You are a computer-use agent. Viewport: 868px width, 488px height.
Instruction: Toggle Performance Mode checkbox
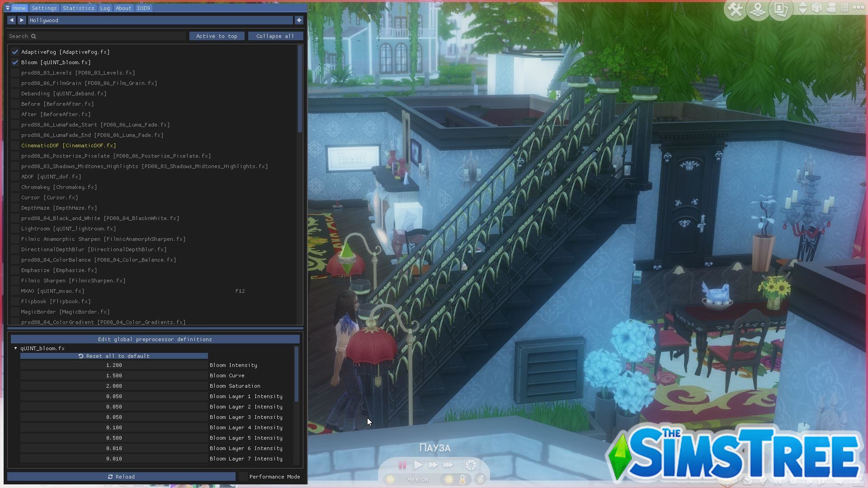click(243, 477)
